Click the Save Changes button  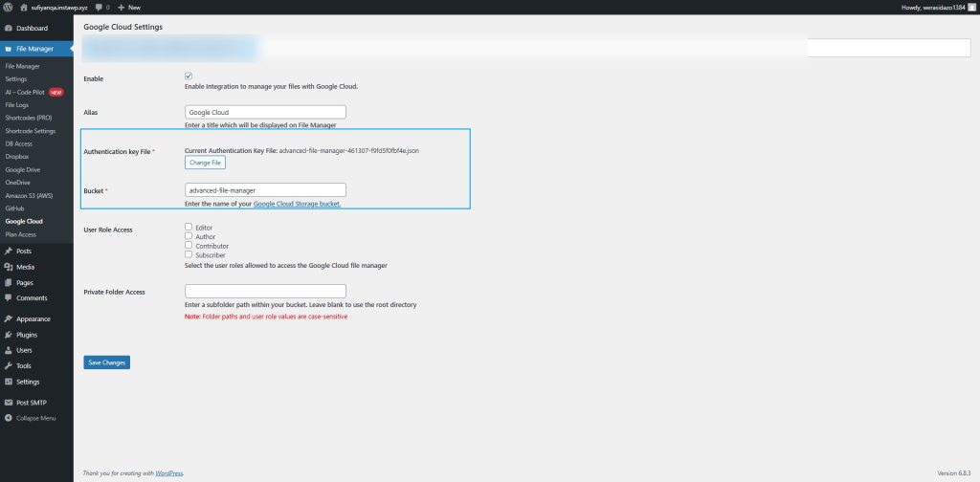[106, 362]
